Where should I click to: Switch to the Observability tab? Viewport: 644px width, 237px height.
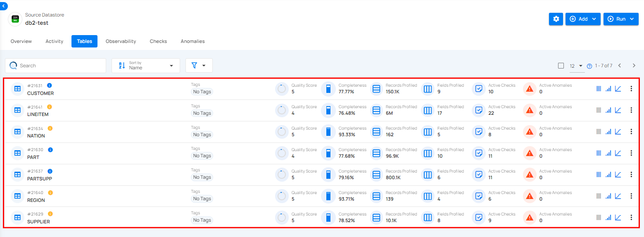(121, 41)
